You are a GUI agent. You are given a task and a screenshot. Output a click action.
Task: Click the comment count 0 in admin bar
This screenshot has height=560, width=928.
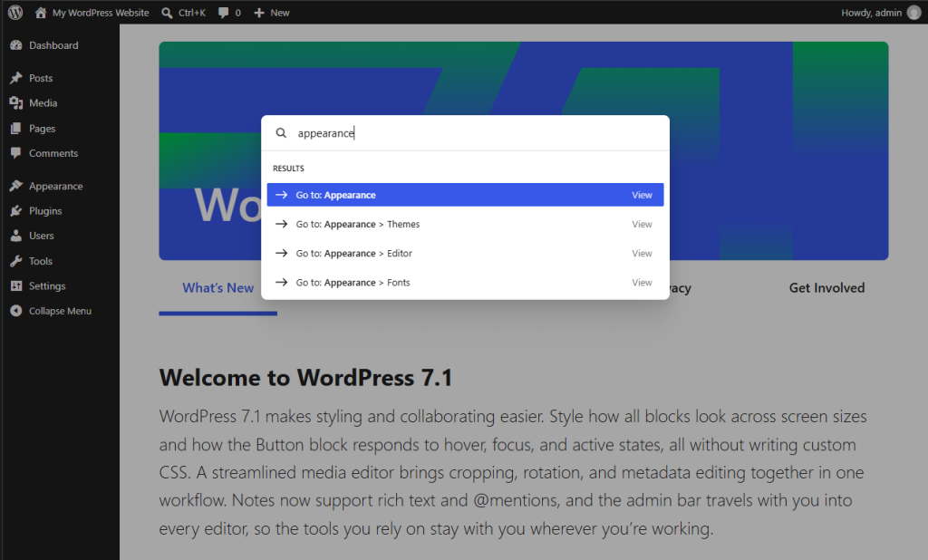(x=238, y=13)
